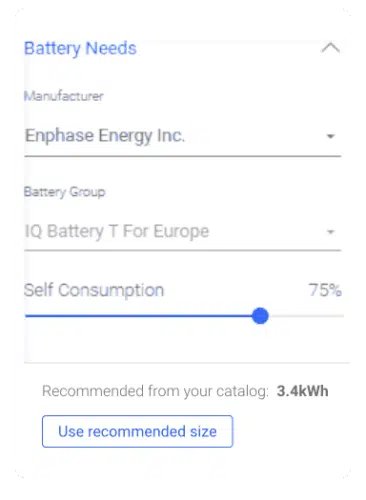Click the IQ Battery T For Europe field
The width and height of the screenshot is (366, 500).
(182, 232)
